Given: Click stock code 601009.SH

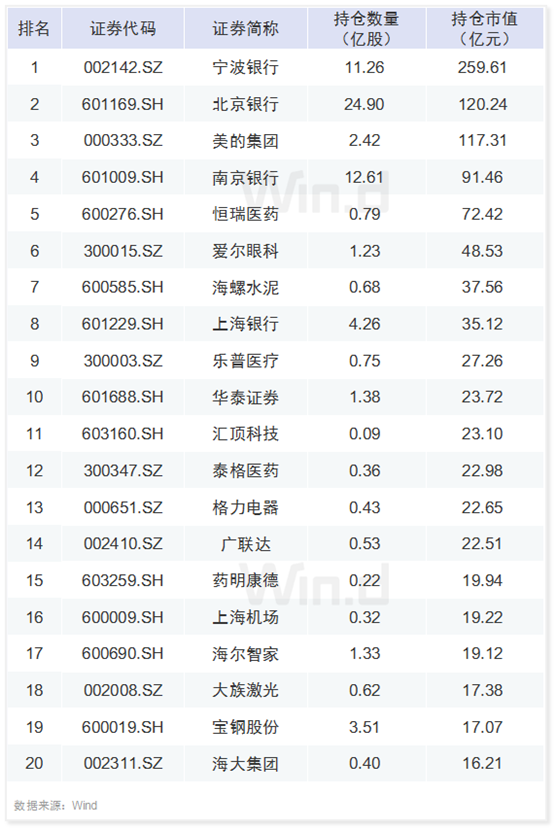Looking at the screenshot, I should click(x=123, y=177).
